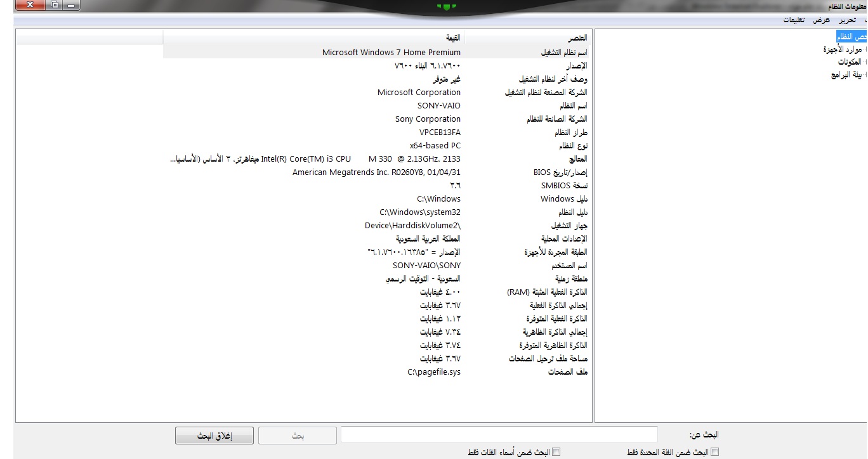Select the الإصدار row label

[576, 66]
